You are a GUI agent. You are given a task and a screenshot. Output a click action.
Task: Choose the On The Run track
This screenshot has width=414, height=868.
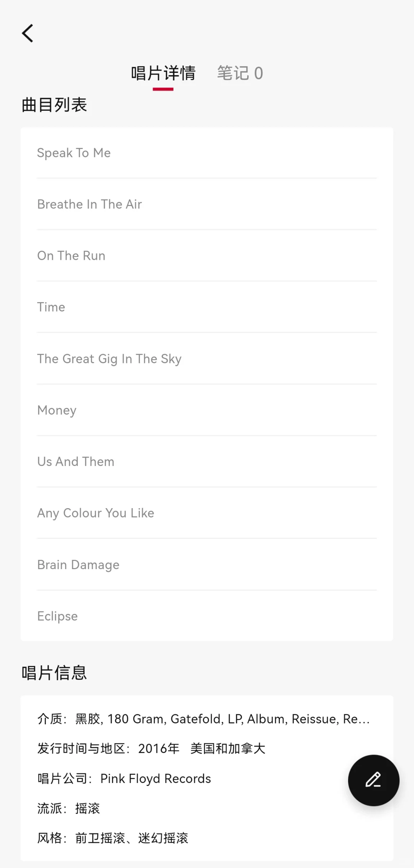point(207,256)
